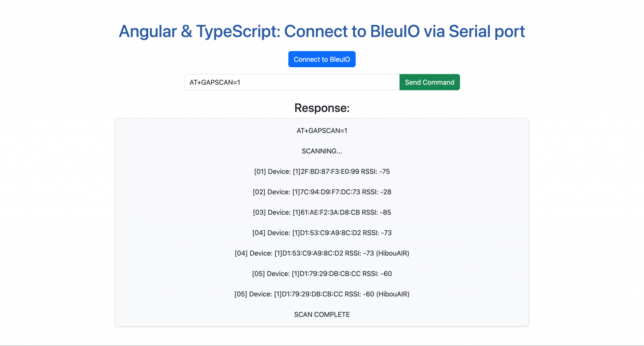Click the SCAN COMPLETE message
Screen dimensions: 644x346
coord(322,314)
